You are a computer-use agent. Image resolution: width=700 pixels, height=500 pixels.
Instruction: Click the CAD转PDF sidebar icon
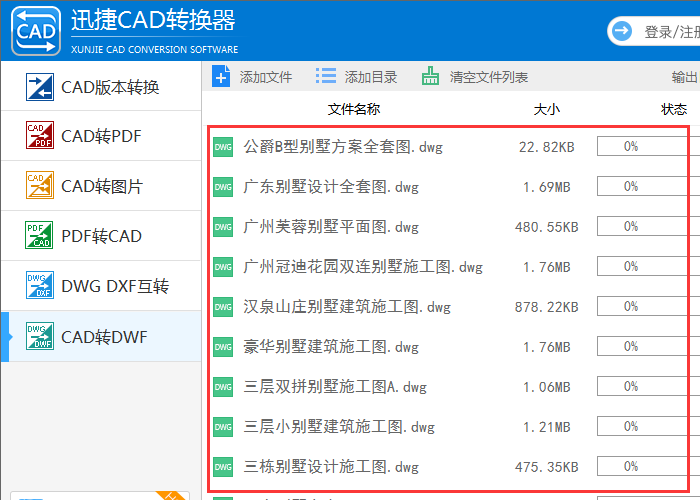pos(40,135)
